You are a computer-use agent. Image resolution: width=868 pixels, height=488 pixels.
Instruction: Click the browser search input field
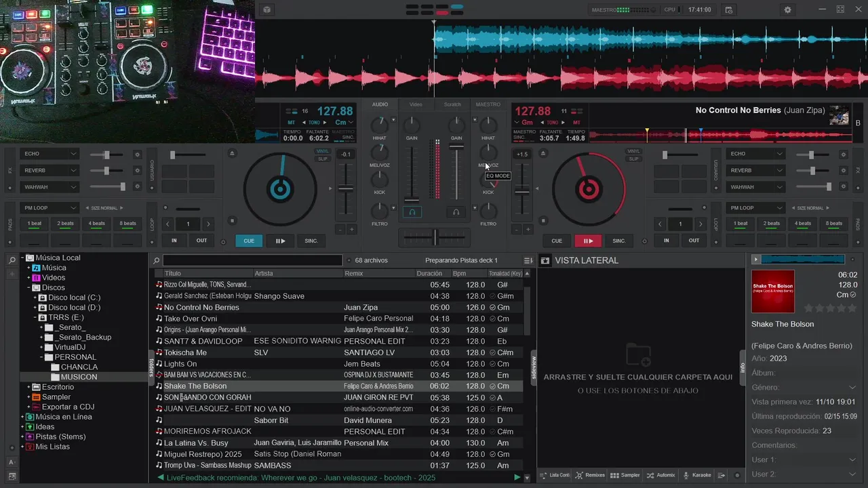252,260
